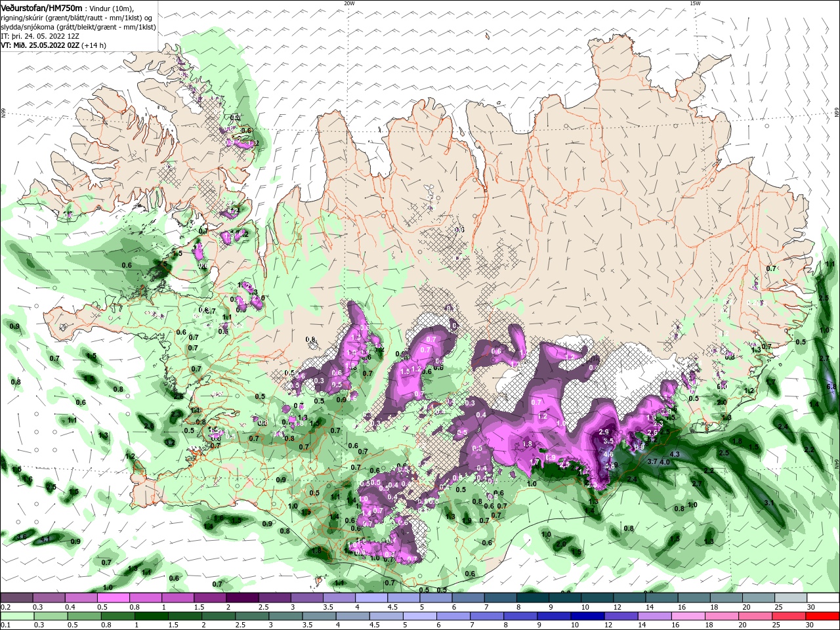The image size is (840, 630).
Task: Pick the upper scale's 4 pale lavender swatch
Action: [371, 598]
